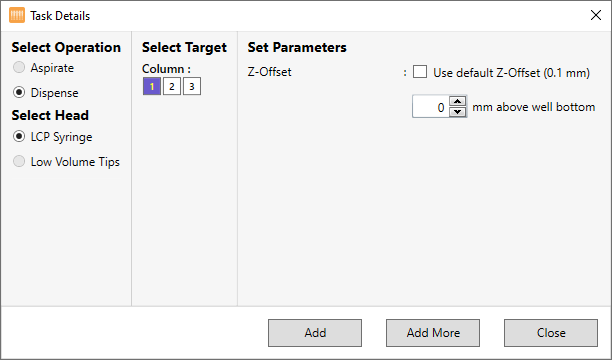The image size is (612, 360).
Task: Click the Low Volume Tips label
Action: coord(75,162)
